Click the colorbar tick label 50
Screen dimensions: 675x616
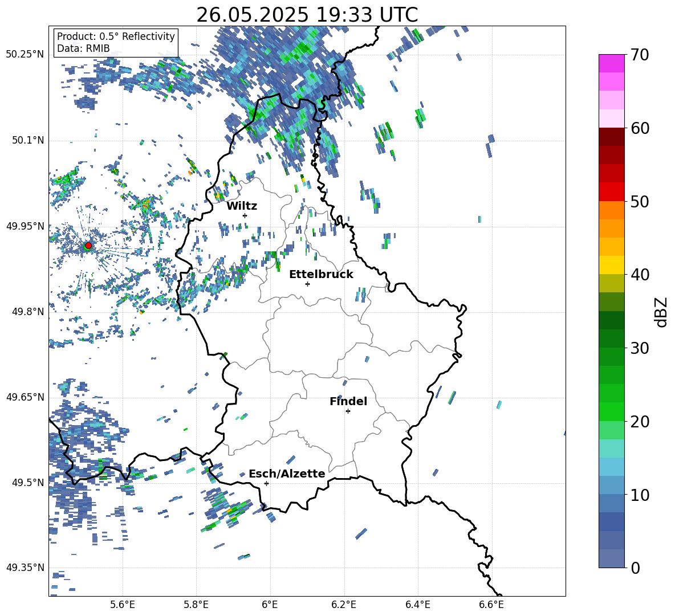[640, 202]
